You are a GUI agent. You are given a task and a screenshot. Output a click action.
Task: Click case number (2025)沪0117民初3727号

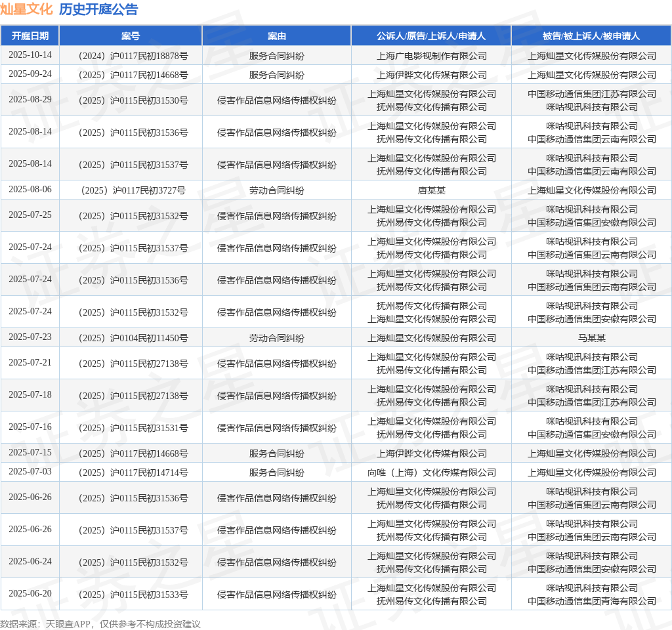click(x=133, y=190)
